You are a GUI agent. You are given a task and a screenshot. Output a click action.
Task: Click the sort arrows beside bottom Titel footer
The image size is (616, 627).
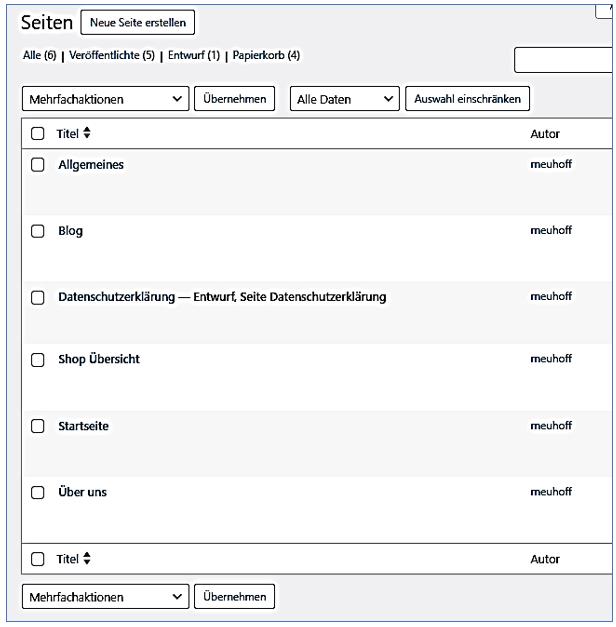86,559
